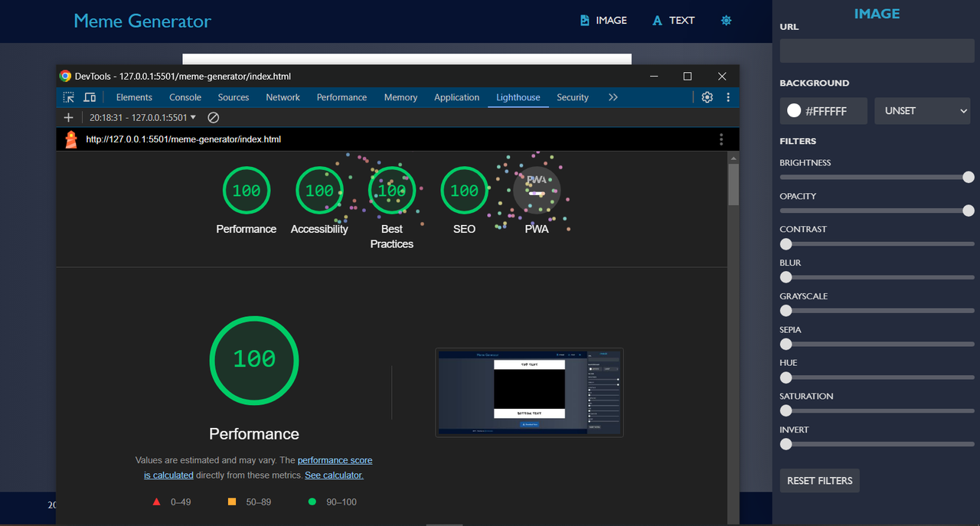
Task: Click the RESET FILTERS button
Action: pyautogui.click(x=819, y=481)
